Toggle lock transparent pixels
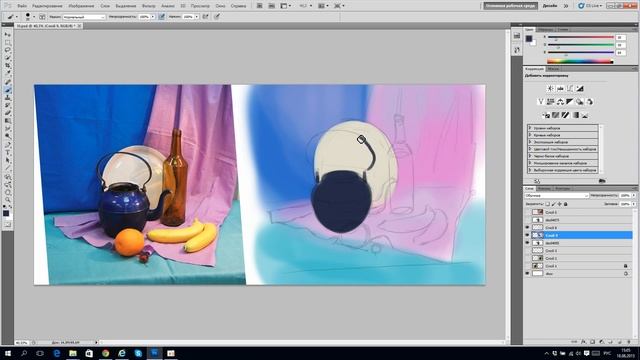640x360 pixels. coord(548,204)
